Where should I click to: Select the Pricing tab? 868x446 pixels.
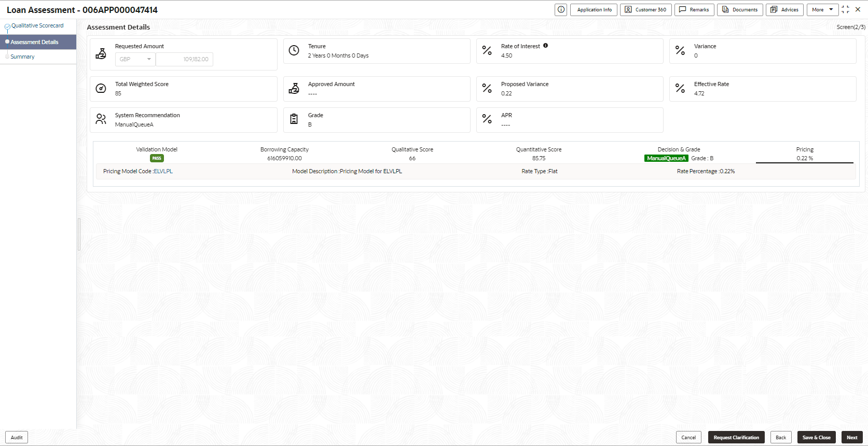[x=805, y=154]
